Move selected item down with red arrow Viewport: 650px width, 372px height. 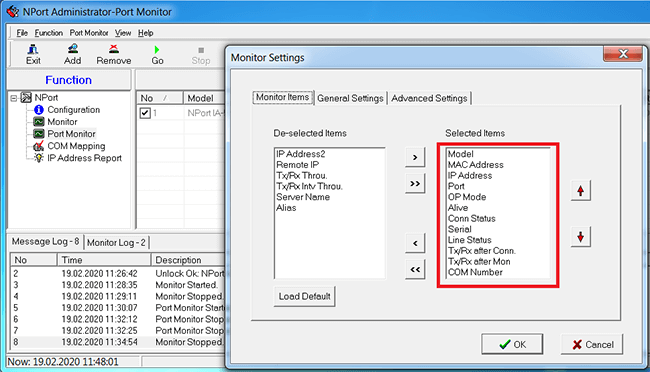(580, 237)
